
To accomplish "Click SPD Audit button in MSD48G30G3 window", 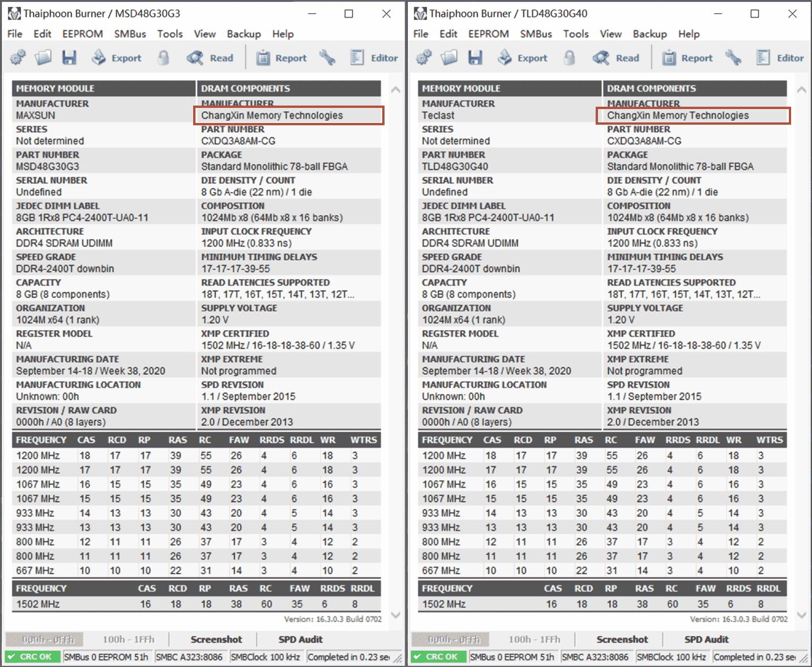I will coord(300,639).
